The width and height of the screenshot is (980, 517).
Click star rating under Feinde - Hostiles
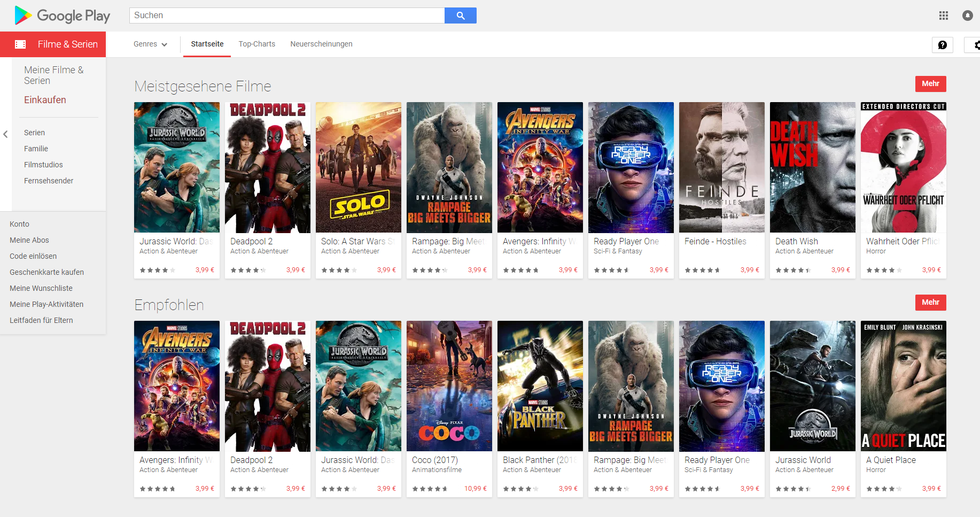[702, 270]
